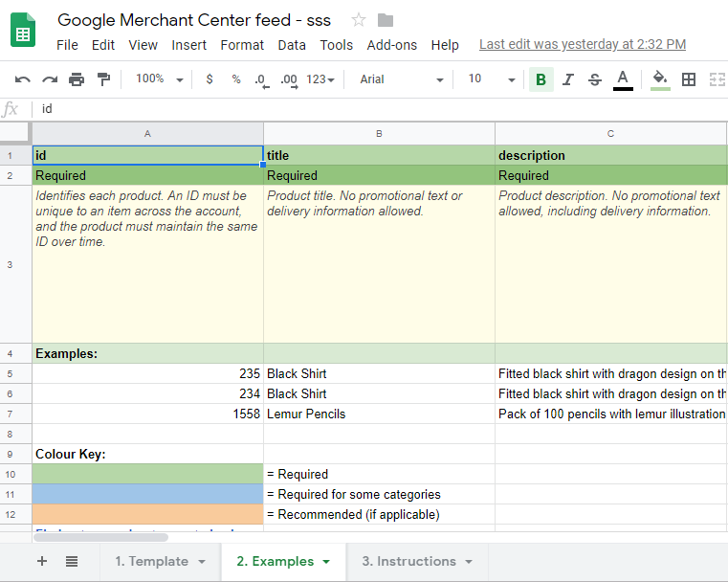Click the select-all corner box
Screen dimensions: 728x582
[15, 133]
